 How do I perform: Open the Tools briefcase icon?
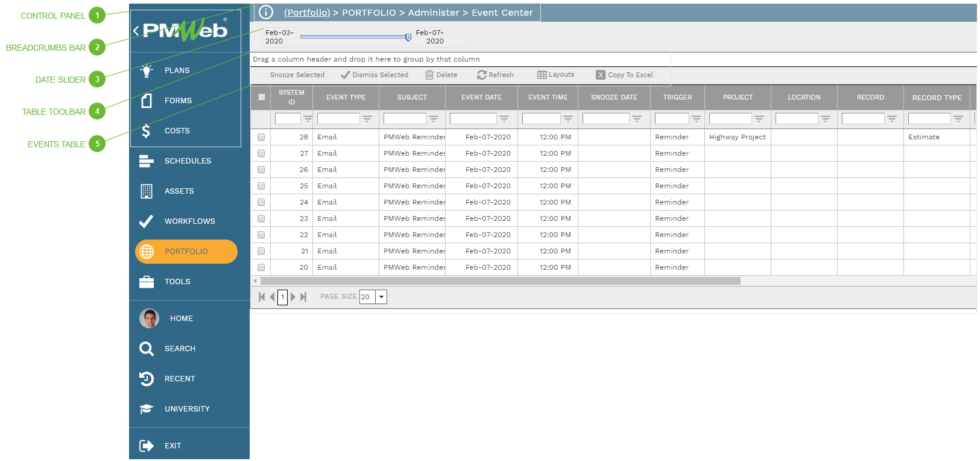pyautogui.click(x=146, y=282)
